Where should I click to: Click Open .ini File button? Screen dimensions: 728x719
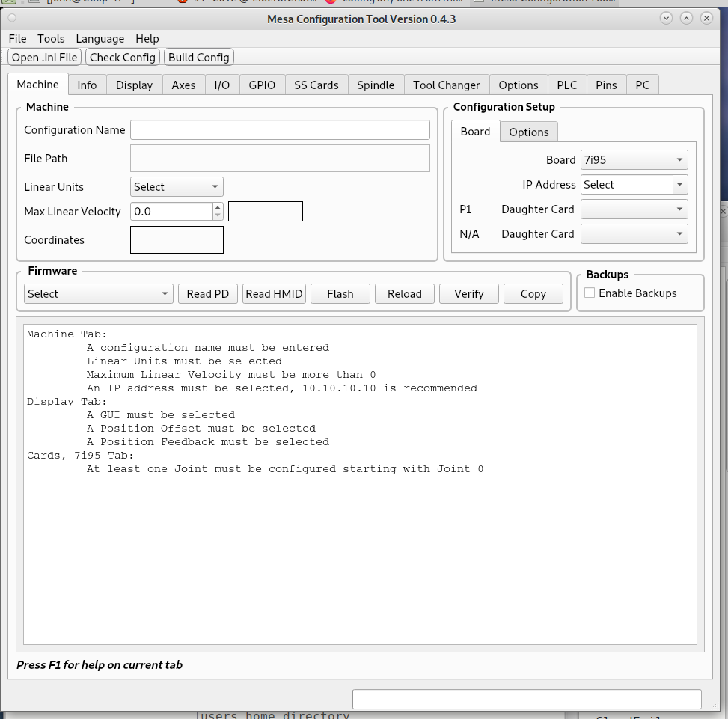[45, 57]
